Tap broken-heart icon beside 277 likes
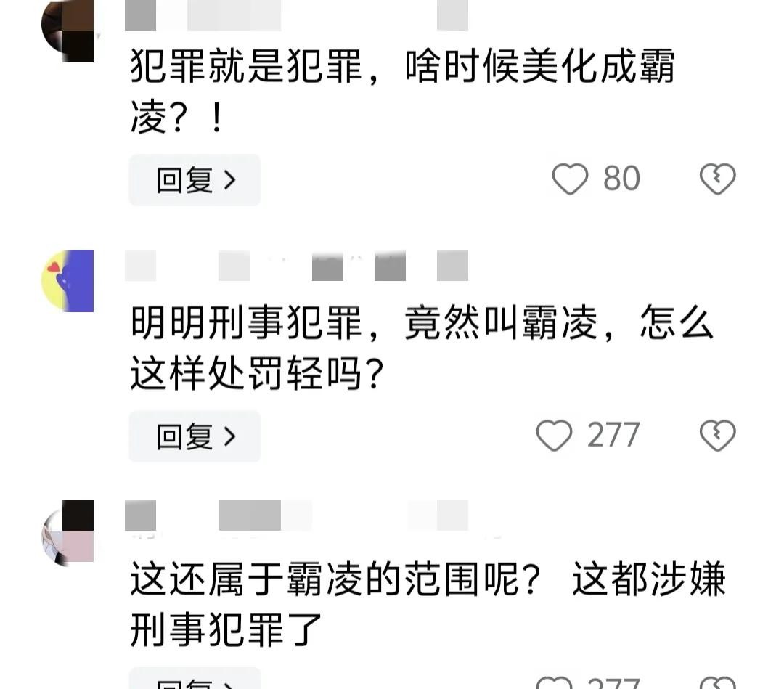The width and height of the screenshot is (784, 689). point(717,436)
